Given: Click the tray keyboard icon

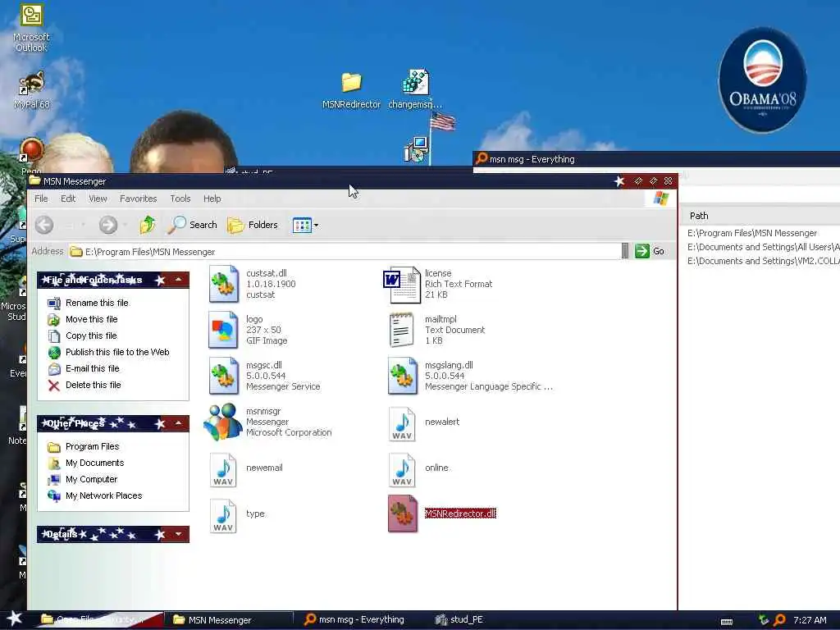Looking at the screenshot, I should click(x=727, y=622).
